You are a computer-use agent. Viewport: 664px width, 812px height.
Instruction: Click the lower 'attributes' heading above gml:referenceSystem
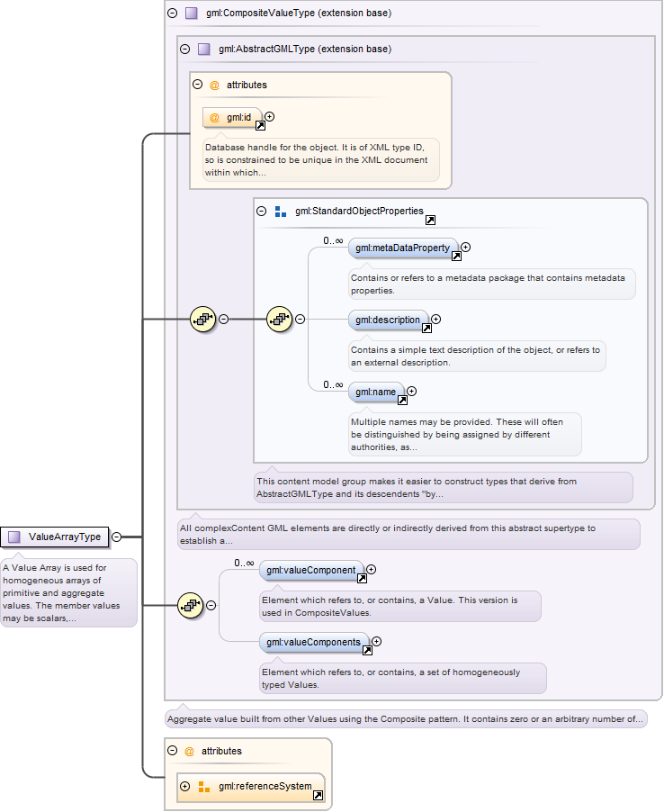click(x=221, y=751)
